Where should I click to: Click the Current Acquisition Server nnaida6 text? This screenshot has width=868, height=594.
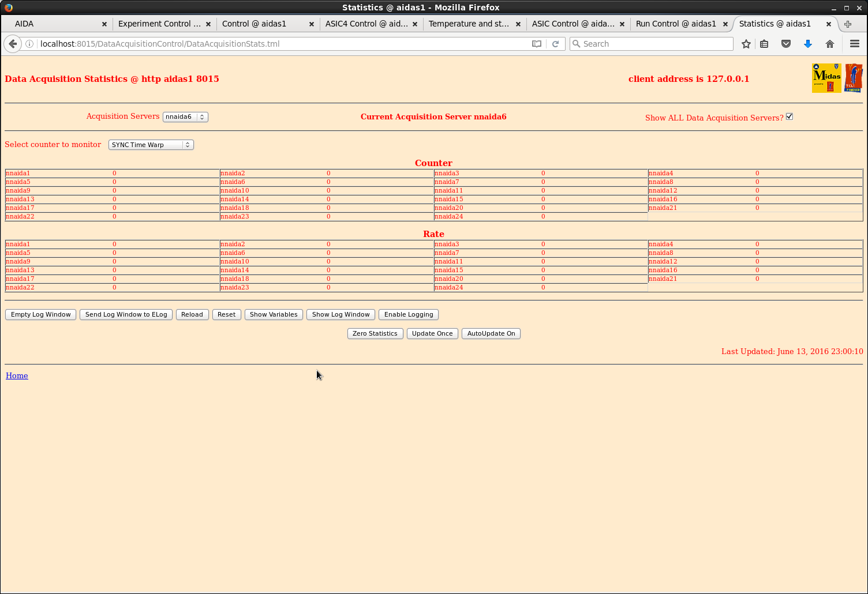433,116
